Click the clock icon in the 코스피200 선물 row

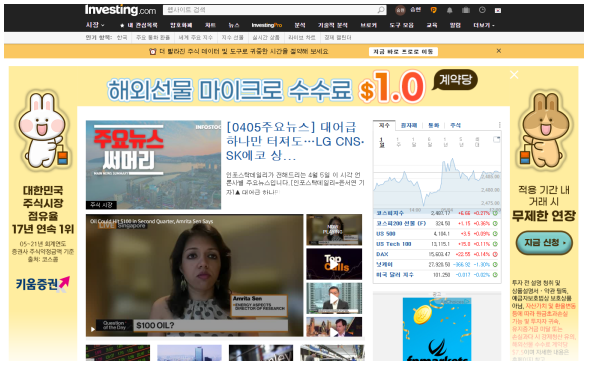(x=495, y=224)
